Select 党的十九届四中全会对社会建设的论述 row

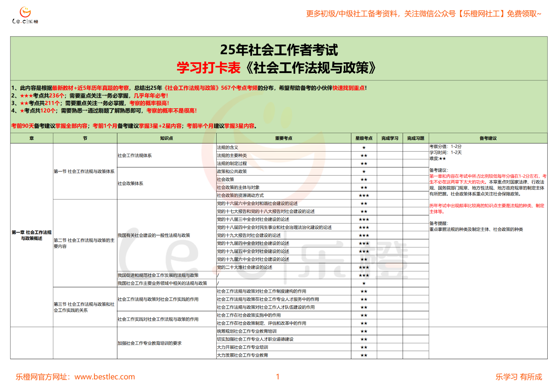[284, 243]
